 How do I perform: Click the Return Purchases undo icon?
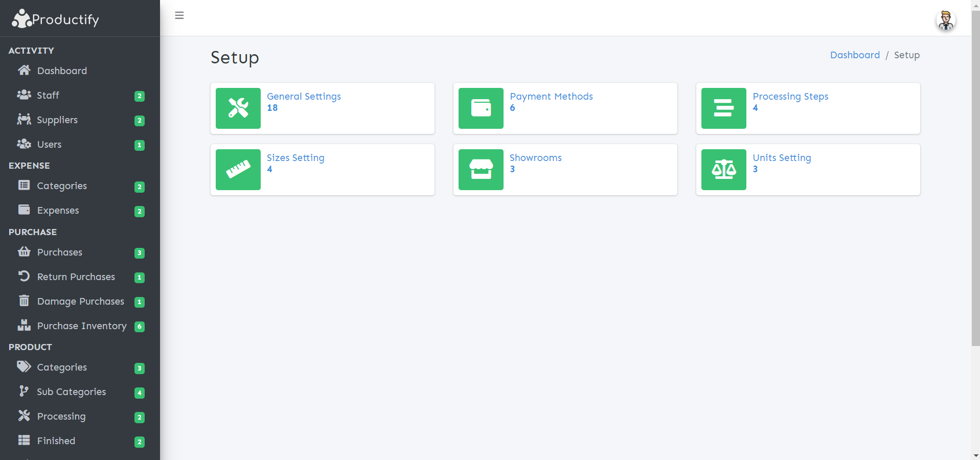tap(24, 277)
